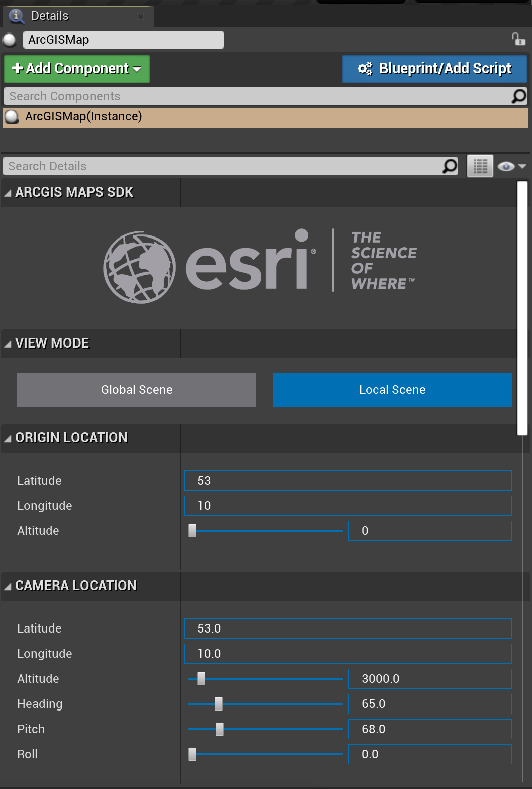
Task: Click the Camera Heading slider handle
Action: (x=219, y=704)
